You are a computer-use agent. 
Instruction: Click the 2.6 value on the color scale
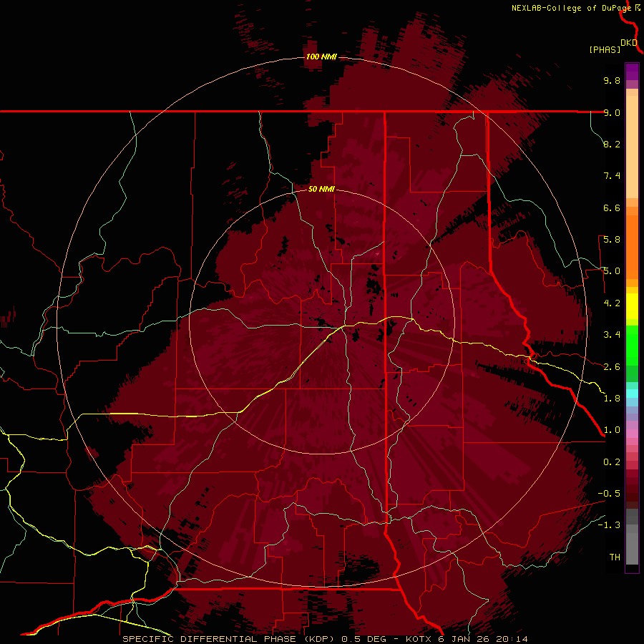612,367
